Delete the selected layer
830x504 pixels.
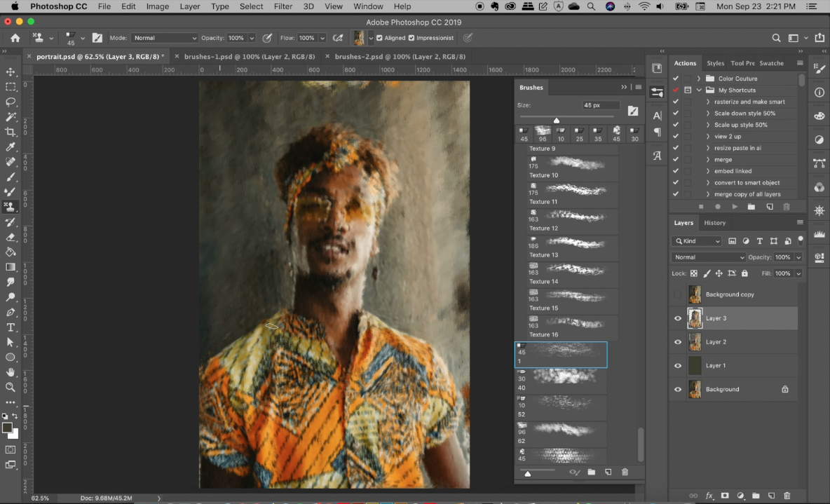(x=787, y=496)
